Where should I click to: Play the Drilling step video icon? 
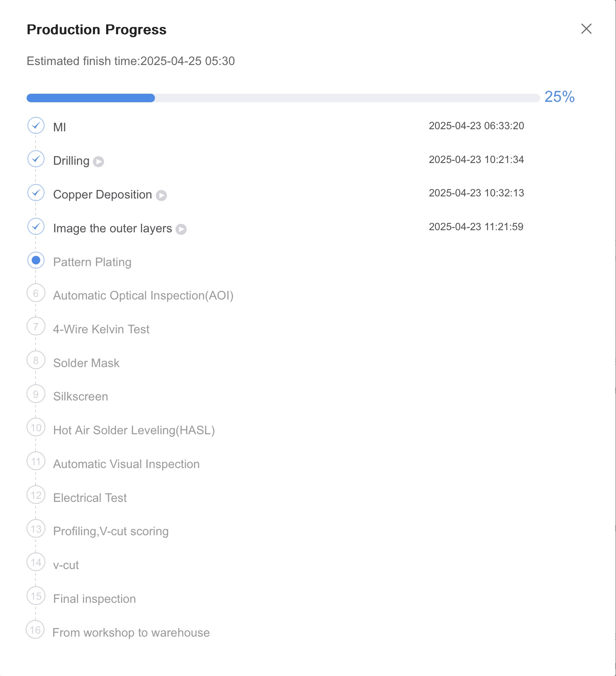pyautogui.click(x=98, y=162)
